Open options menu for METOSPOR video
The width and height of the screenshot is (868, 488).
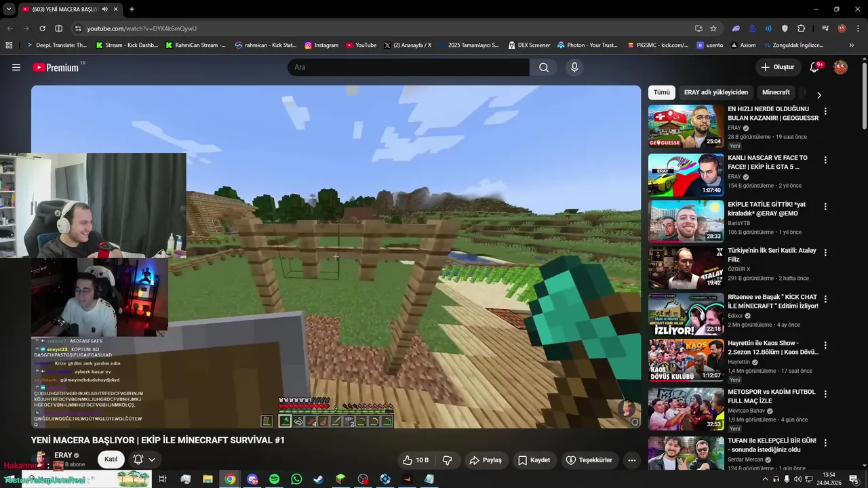point(825,393)
